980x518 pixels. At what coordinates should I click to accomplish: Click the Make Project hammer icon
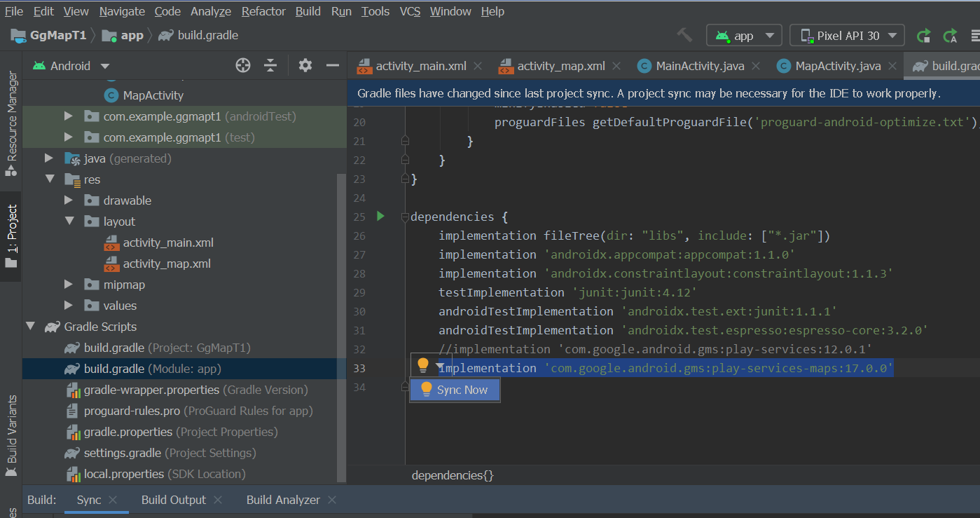pos(684,35)
